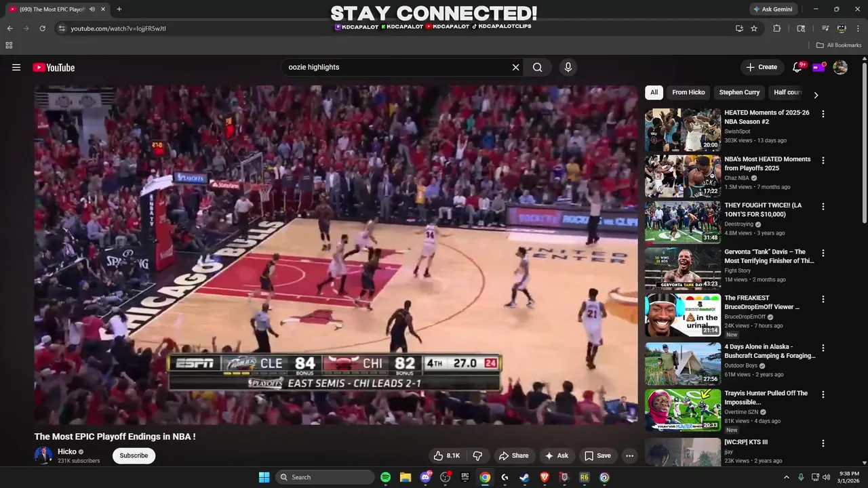Screen dimensions: 868x488
Task: Open options for HEATED Moments 2025-26 video
Action: pos(823,115)
